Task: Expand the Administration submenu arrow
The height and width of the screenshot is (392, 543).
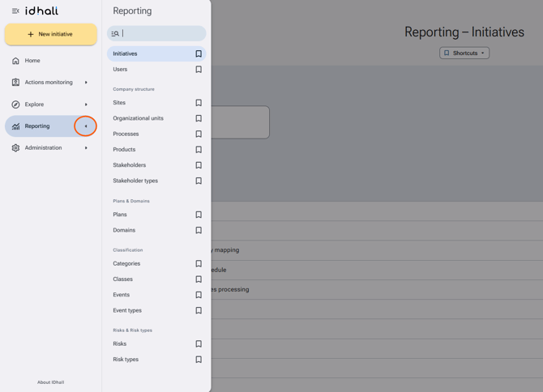Action: click(x=86, y=148)
